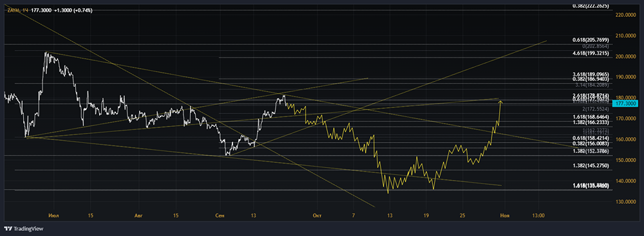Click the 190.0000 price axis label
This screenshot has height=236, width=644.
[626, 77]
